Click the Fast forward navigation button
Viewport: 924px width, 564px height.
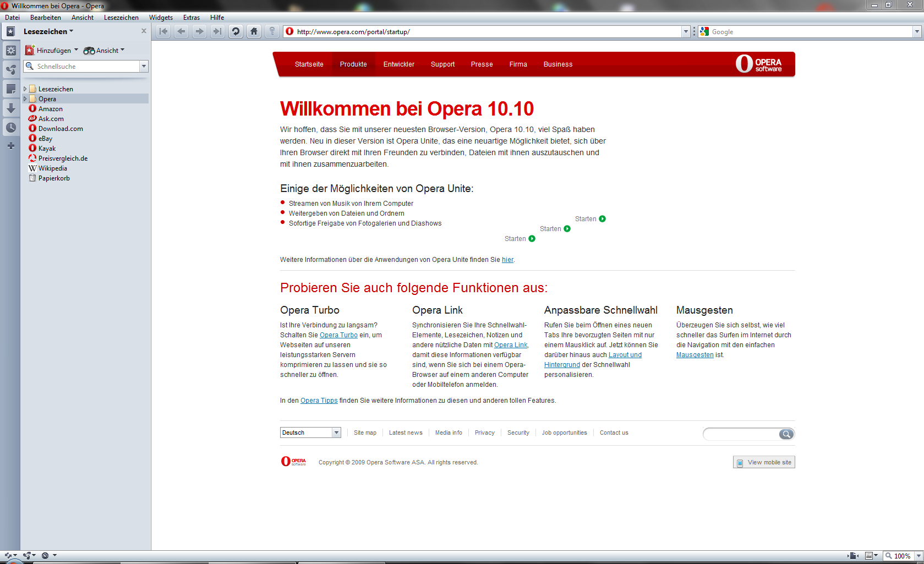click(218, 31)
